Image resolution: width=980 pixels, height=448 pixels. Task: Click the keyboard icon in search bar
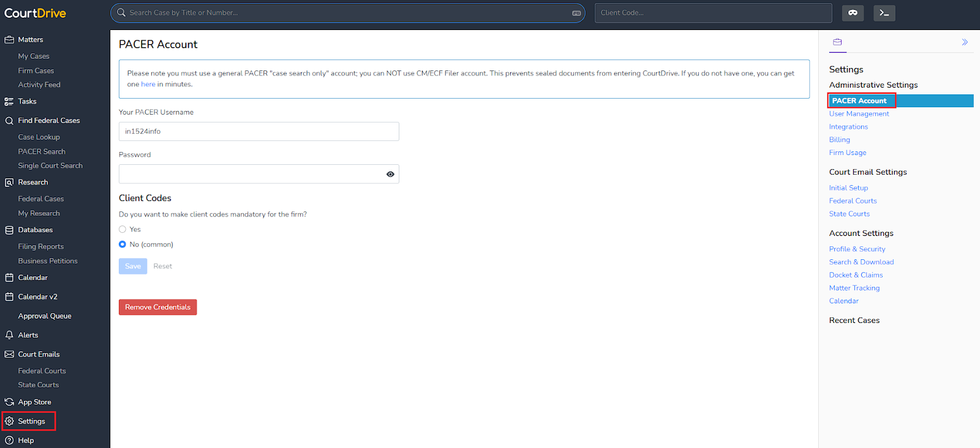pos(576,13)
